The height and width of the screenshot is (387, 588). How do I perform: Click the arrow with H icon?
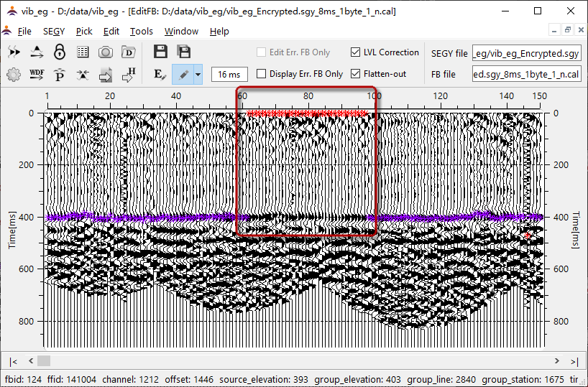click(x=129, y=75)
